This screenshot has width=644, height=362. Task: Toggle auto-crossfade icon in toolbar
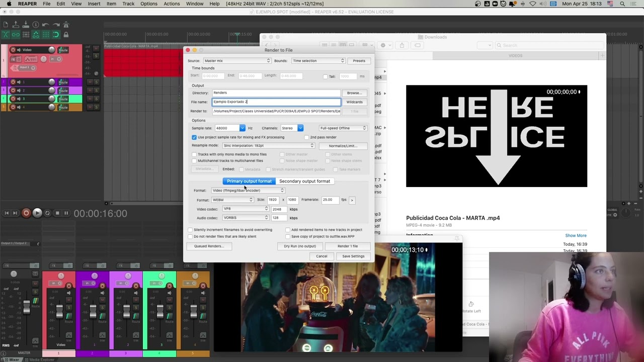pos(6,35)
